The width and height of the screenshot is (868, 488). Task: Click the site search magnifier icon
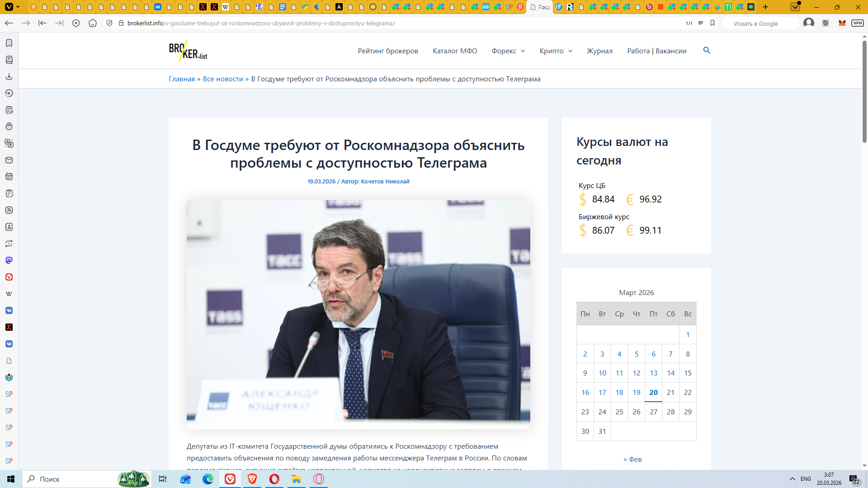tap(707, 51)
